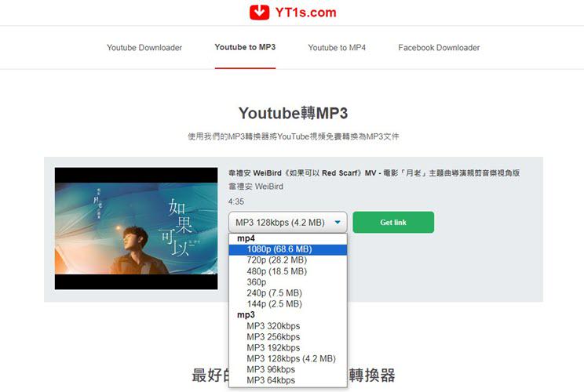This screenshot has width=584, height=392.
Task: Click the mp4 group header in list
Action: 246,238
